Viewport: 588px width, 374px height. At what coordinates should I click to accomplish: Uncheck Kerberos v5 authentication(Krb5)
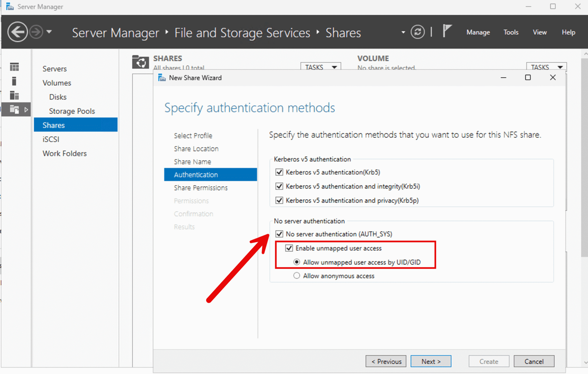tap(279, 172)
